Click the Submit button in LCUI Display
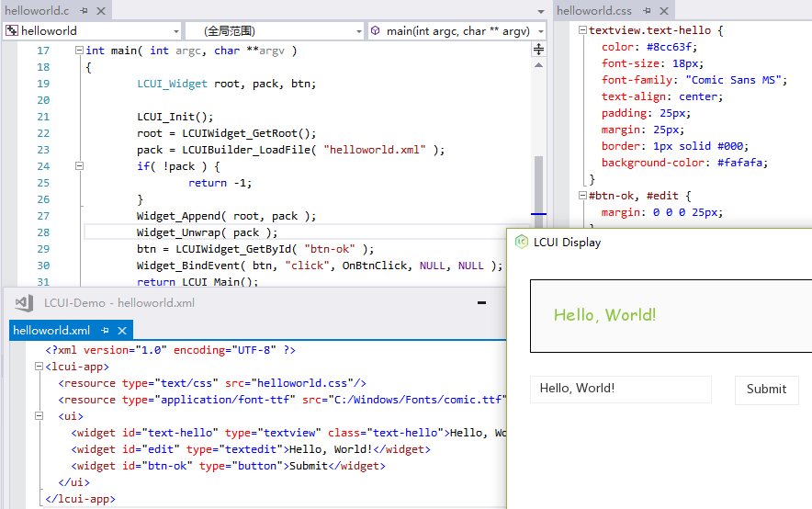The width and height of the screenshot is (812, 509). (x=766, y=390)
